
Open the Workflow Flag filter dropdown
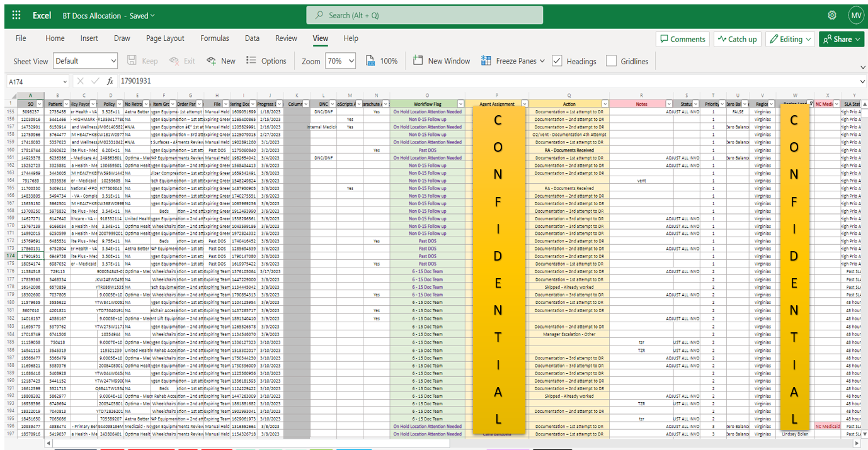pyautogui.click(x=461, y=104)
